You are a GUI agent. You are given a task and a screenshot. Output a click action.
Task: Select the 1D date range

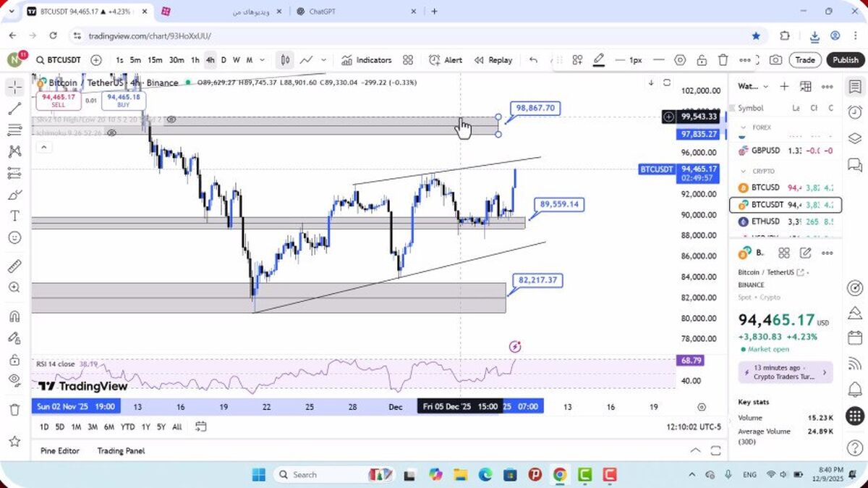(x=44, y=427)
